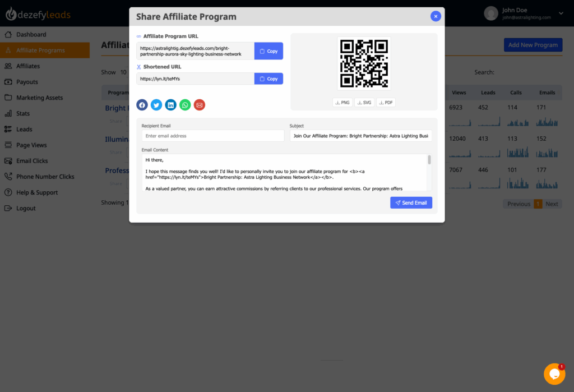Go to Payouts in sidebar
574x392 pixels.
point(27,82)
